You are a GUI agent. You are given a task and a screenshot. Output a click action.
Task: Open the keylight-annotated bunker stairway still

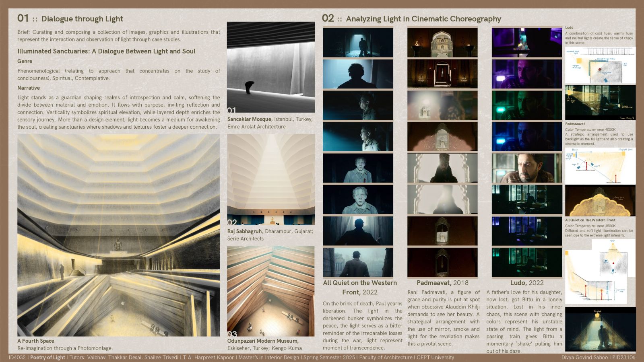click(600, 329)
